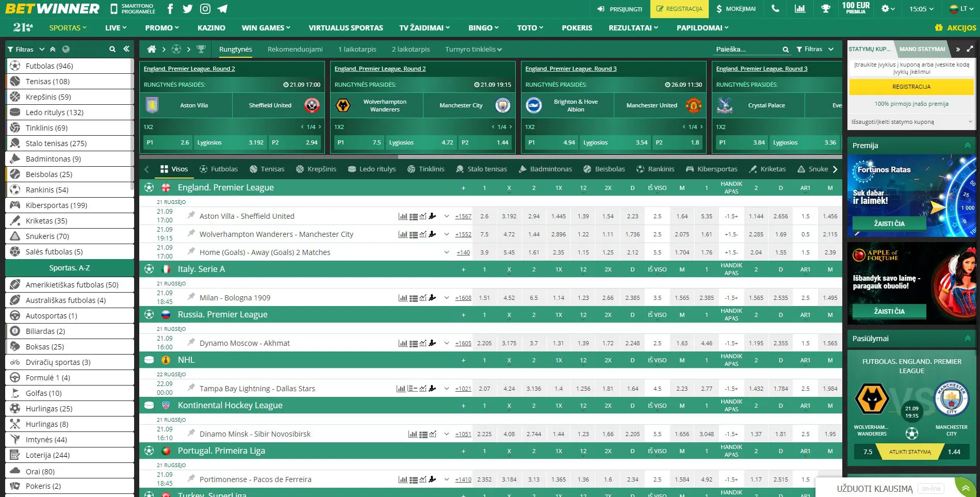Open the bet constructor player icon for Milan - Bologna
980x497 pixels.
tap(433, 298)
